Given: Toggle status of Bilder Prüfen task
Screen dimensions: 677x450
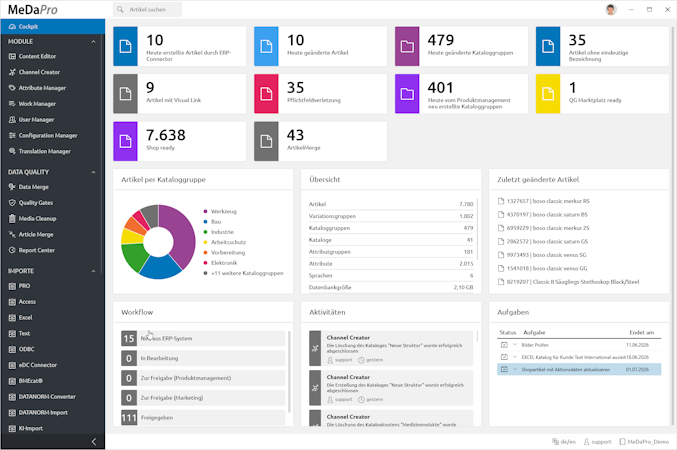Looking at the screenshot, I should pyautogui.click(x=504, y=345).
